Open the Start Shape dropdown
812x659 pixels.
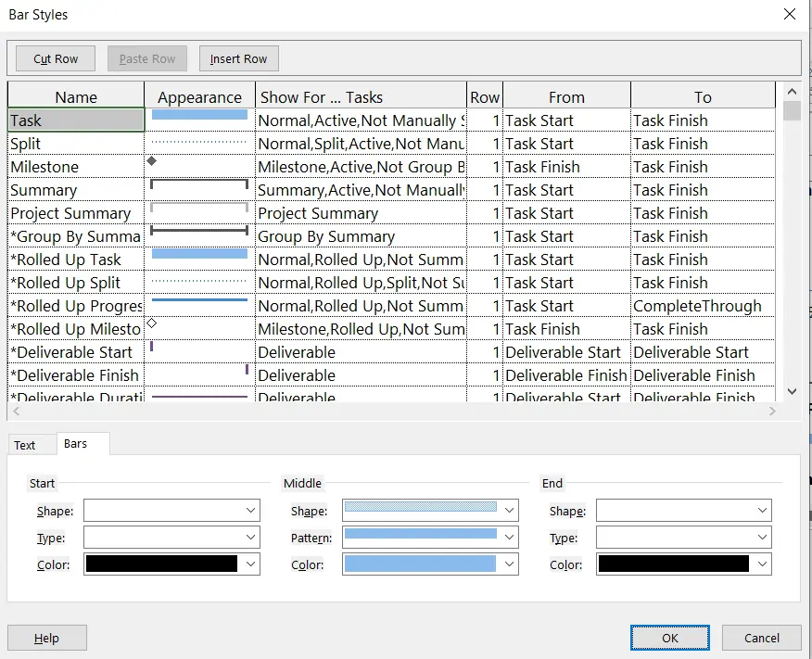pos(250,511)
